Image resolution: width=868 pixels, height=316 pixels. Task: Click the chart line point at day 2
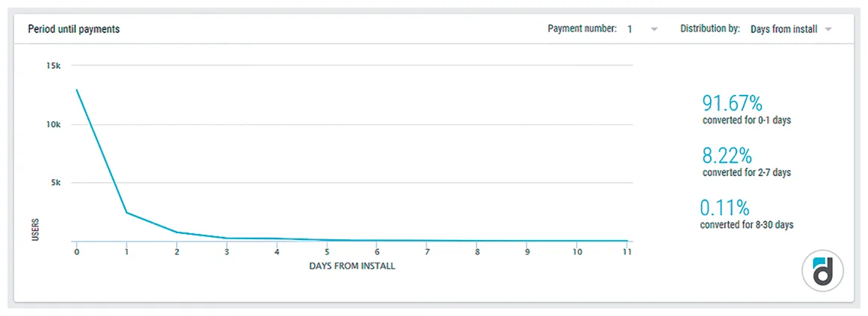pos(177,232)
